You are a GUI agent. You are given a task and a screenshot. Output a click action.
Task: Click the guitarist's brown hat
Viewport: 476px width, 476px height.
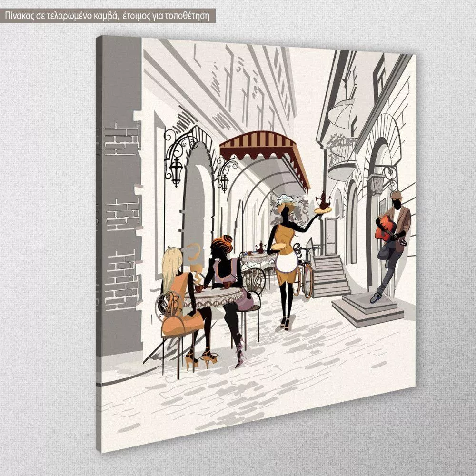[396, 194]
